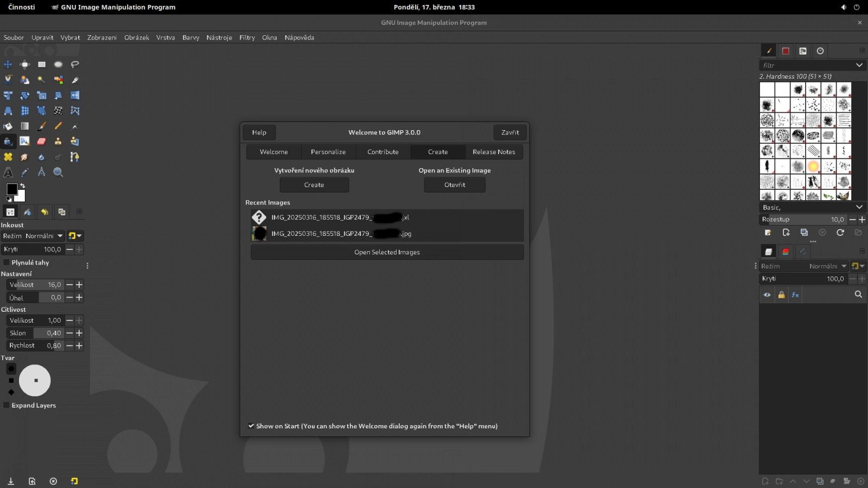The image size is (868, 488).
Task: Select the Paintbrush tool
Action: click(x=42, y=126)
